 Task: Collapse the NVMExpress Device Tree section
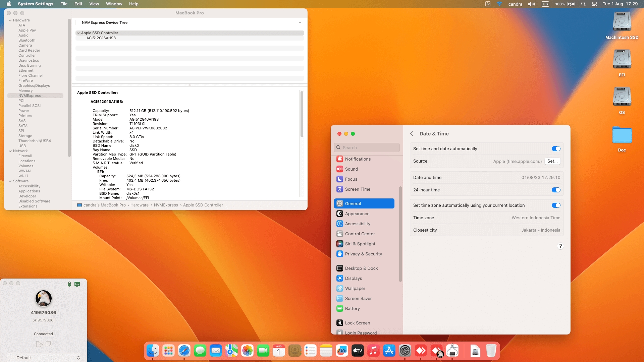300,22
